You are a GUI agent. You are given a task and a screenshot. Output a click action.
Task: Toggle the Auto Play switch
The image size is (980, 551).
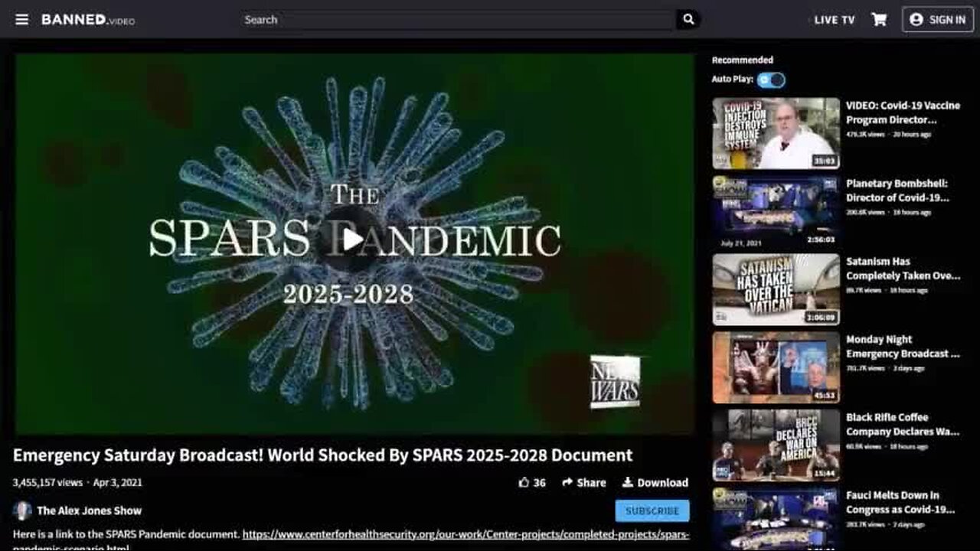click(772, 80)
